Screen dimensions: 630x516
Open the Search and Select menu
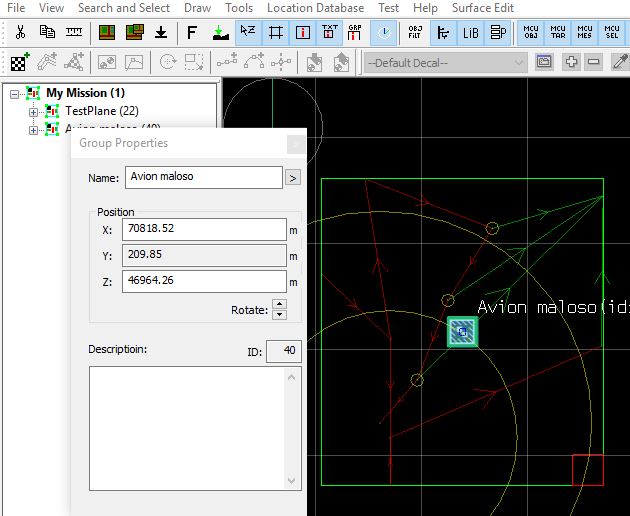coord(124,8)
